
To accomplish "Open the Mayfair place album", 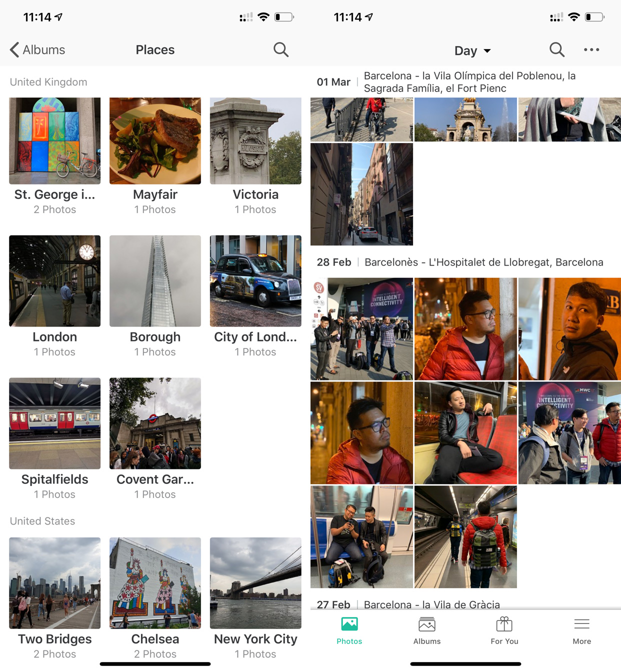I will 155,141.
